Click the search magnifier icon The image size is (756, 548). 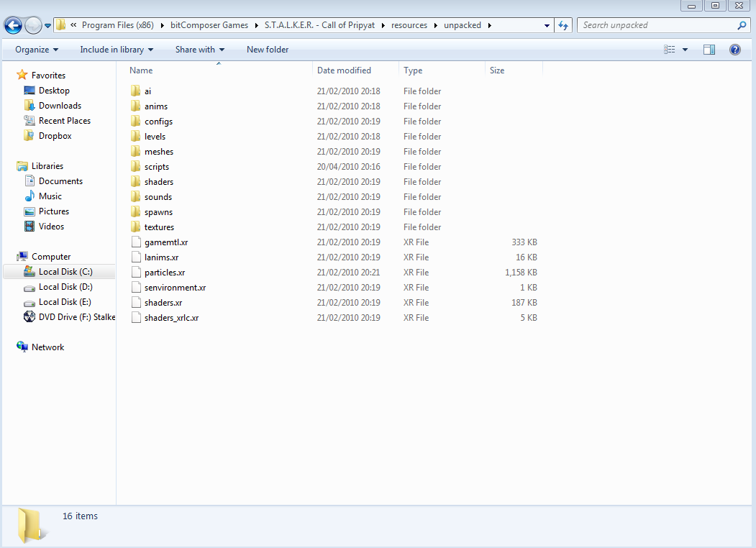pyautogui.click(x=742, y=25)
